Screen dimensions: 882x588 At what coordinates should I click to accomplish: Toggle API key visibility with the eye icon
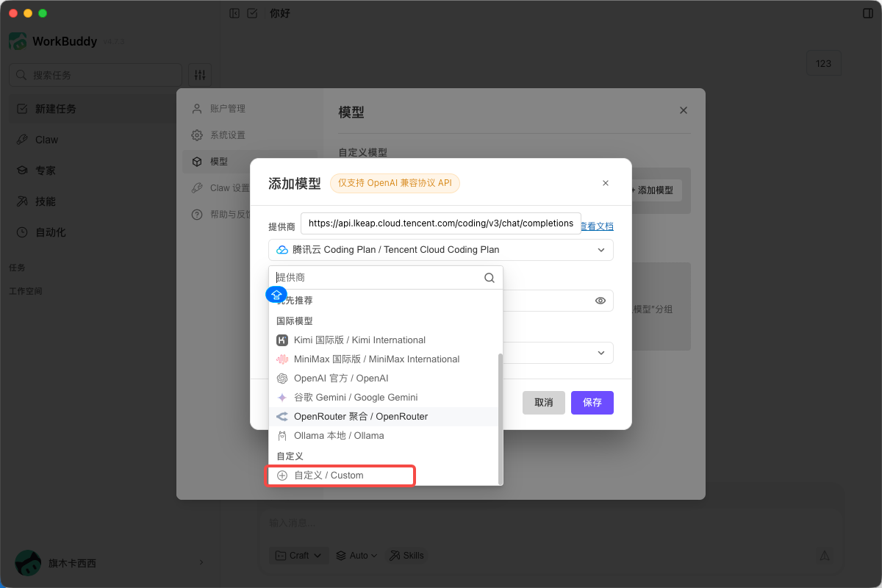[600, 301]
